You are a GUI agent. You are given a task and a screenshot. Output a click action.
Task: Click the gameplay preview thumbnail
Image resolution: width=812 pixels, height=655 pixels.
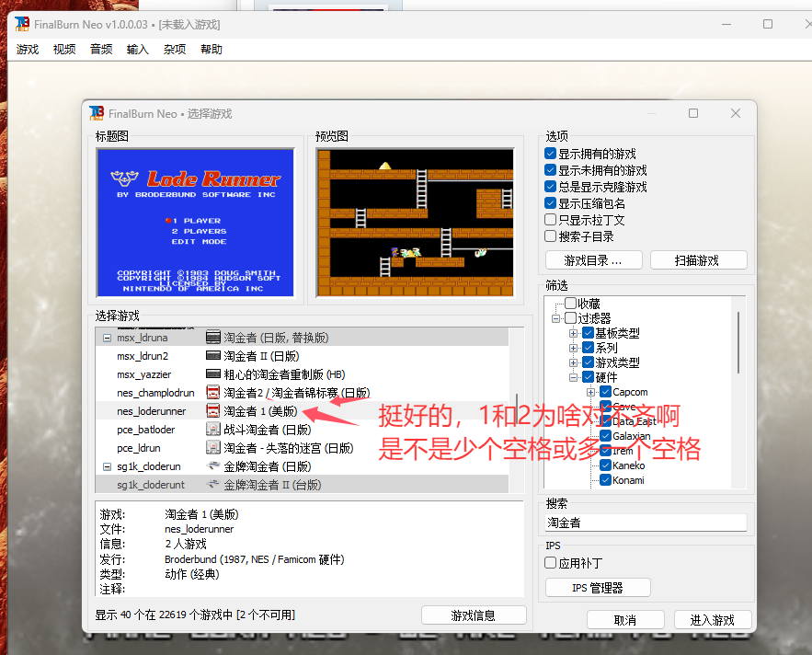tap(416, 223)
